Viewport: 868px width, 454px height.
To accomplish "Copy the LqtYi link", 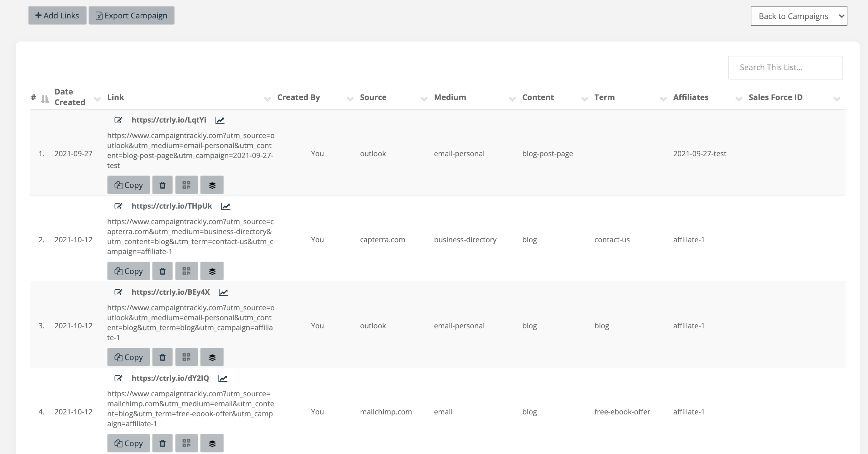I will pos(129,185).
